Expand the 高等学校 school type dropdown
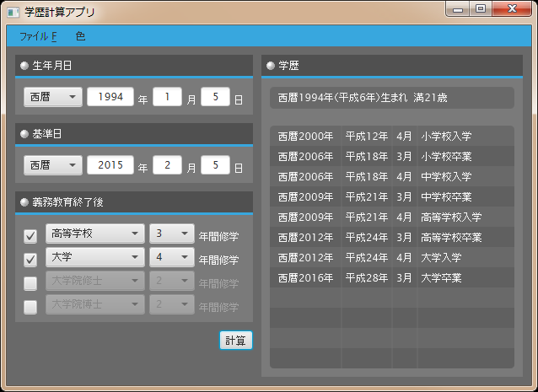Image resolution: width=538 pixels, height=392 pixels. pyautogui.click(x=94, y=234)
